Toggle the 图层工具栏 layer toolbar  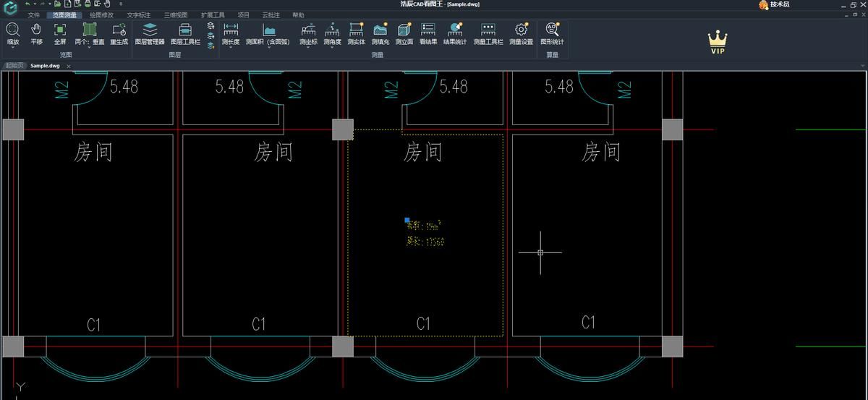point(185,33)
